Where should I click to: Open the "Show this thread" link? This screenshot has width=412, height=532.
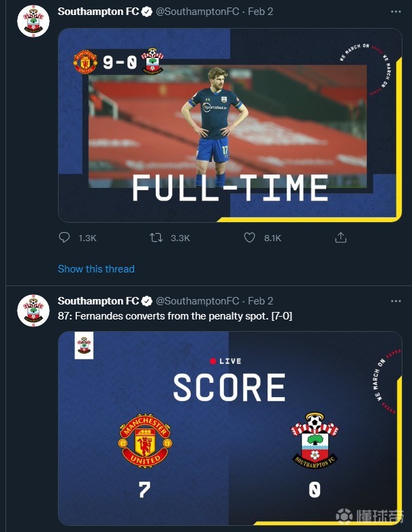click(x=96, y=269)
